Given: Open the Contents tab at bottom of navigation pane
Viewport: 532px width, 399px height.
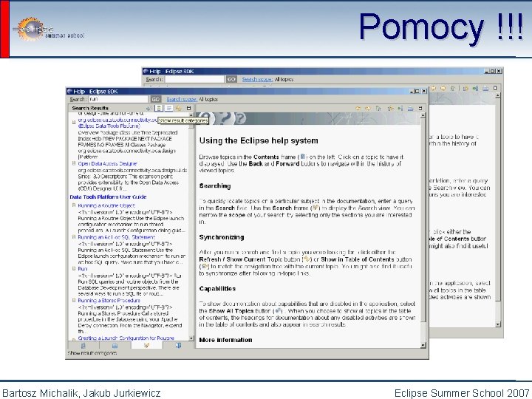Looking at the screenshot, I should pyautogui.click(x=83, y=346).
